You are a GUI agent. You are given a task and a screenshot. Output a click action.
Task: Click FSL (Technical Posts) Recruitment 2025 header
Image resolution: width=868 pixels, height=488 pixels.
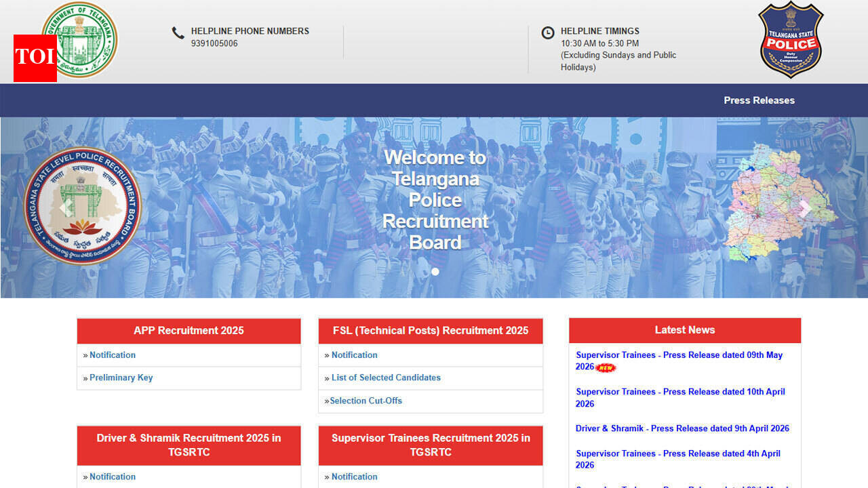(431, 331)
